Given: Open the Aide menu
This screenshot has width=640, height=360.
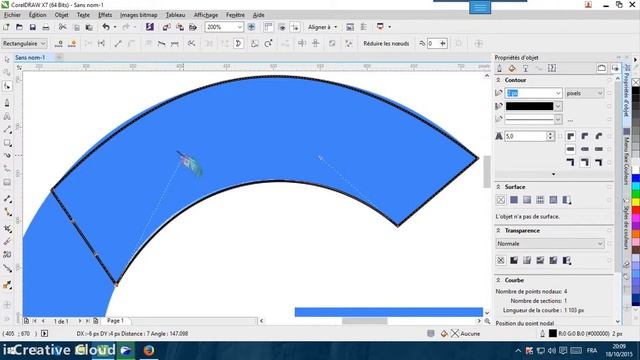Looking at the screenshot, I should pyautogui.click(x=258, y=15).
